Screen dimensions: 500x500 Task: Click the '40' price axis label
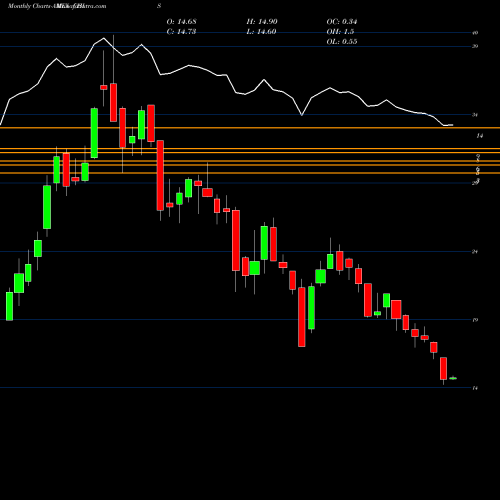[475, 33]
